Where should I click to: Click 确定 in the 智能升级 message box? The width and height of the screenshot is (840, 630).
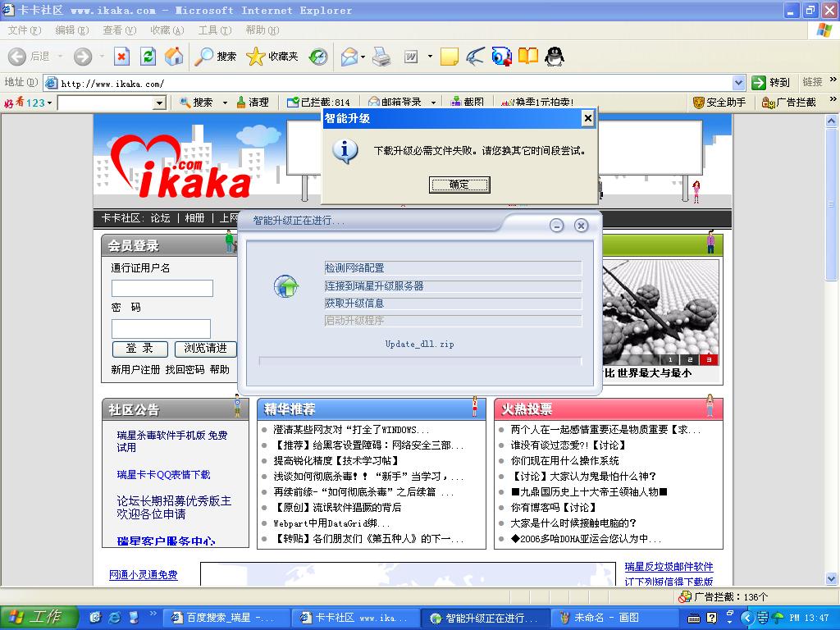click(x=459, y=185)
